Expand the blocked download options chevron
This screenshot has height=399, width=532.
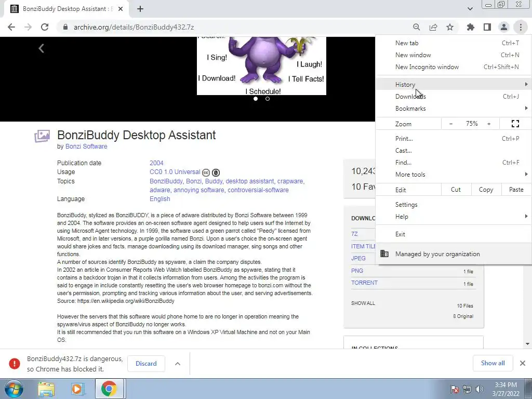click(178, 363)
